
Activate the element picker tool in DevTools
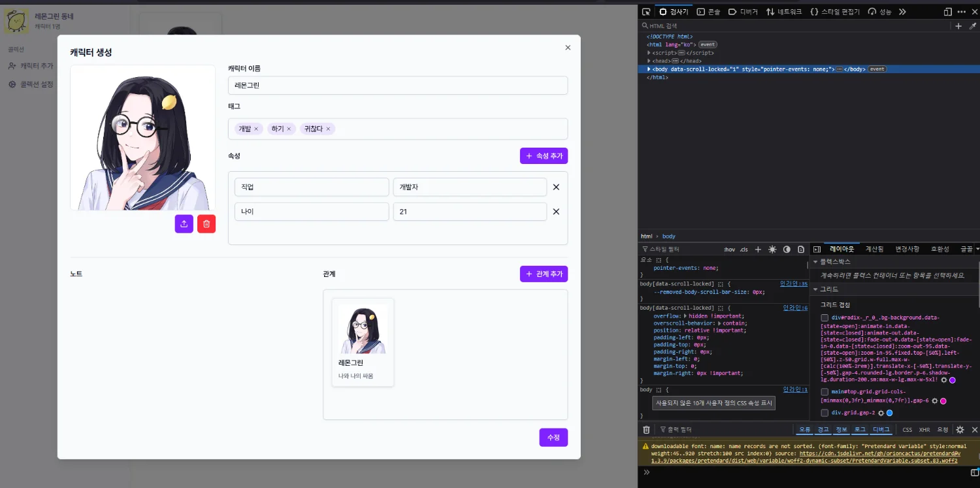pos(646,12)
